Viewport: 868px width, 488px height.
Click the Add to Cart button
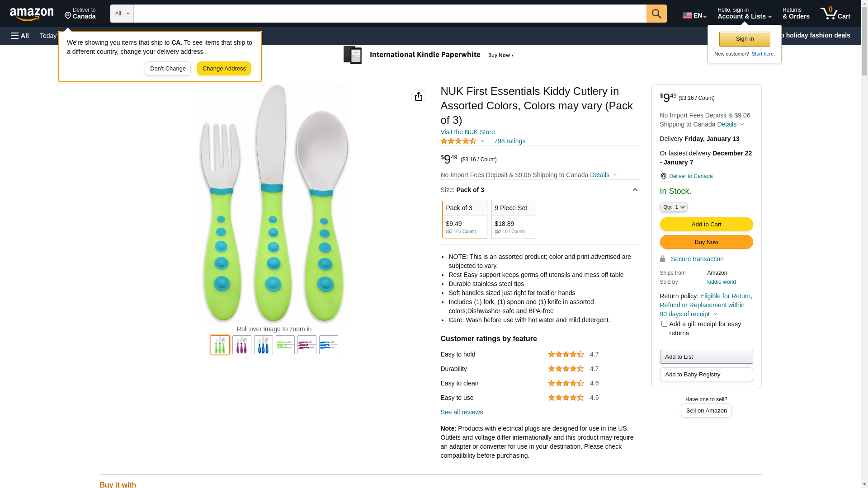[706, 224]
